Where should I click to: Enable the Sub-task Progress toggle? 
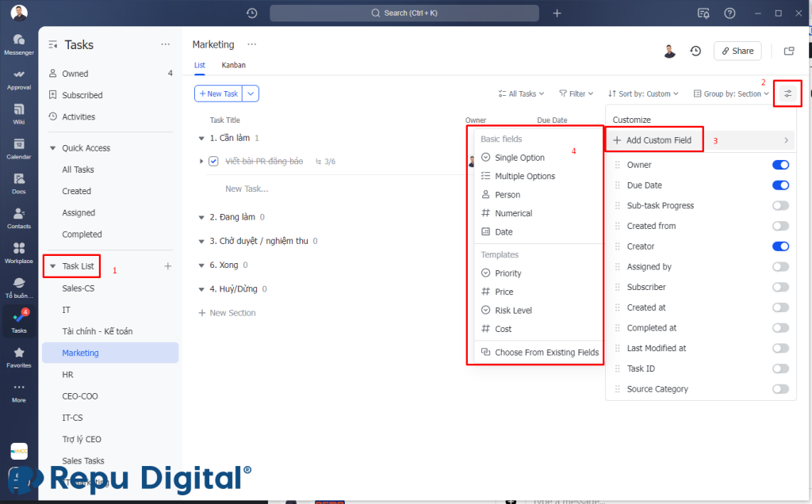pos(780,205)
